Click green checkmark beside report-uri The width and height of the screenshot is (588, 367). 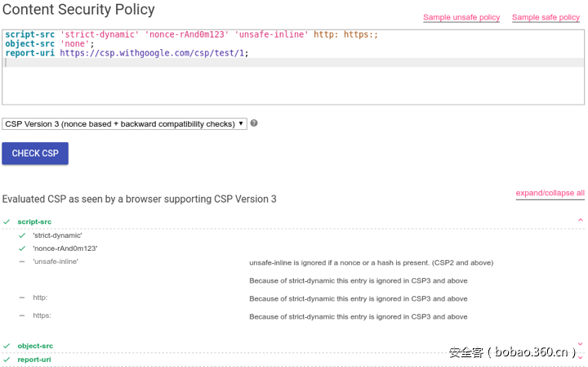coord(7,360)
